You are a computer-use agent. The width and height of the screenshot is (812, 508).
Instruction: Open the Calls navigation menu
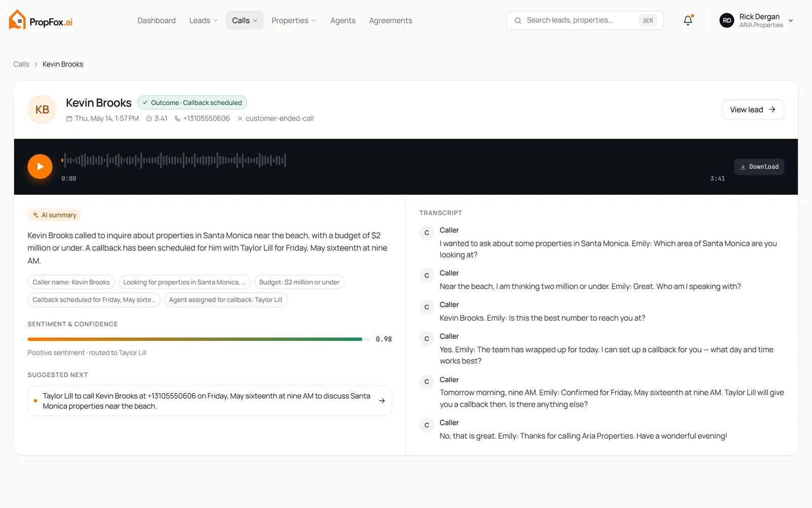point(245,20)
